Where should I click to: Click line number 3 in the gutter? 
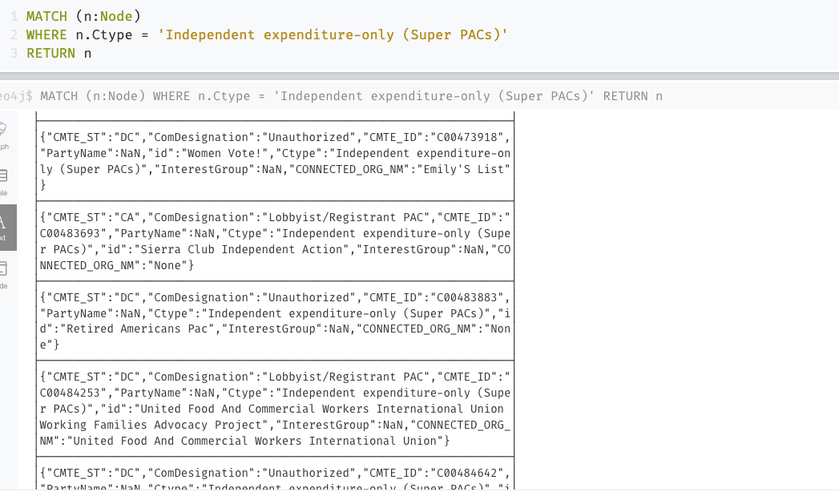pos(14,53)
